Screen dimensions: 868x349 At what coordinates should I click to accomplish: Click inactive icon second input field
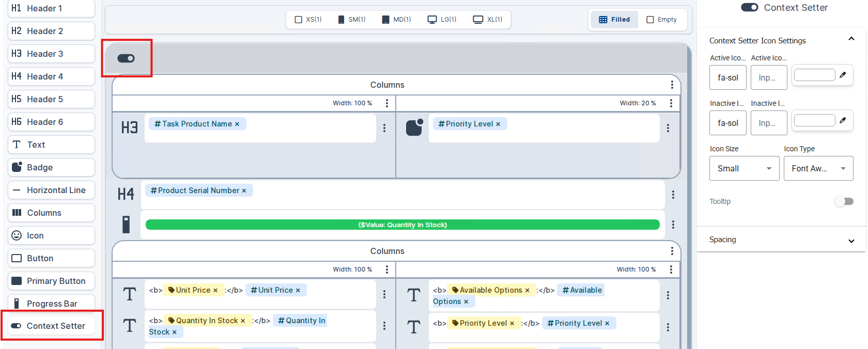point(769,123)
